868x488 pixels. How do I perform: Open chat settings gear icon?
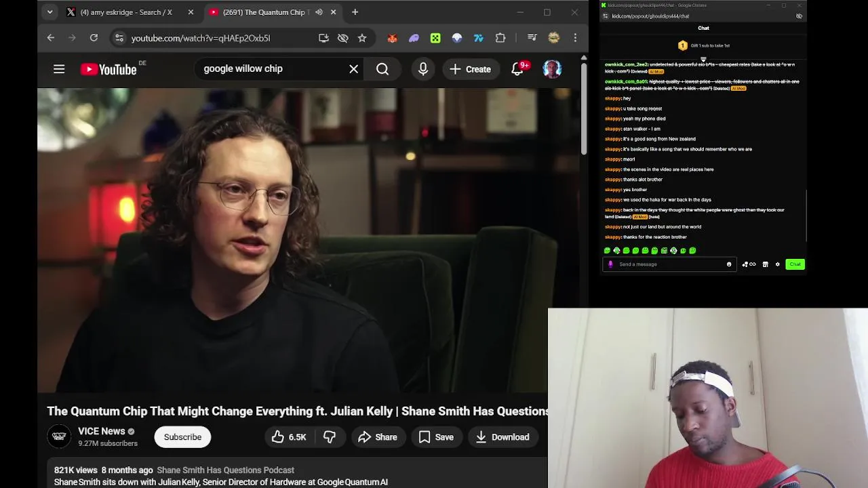click(x=778, y=264)
